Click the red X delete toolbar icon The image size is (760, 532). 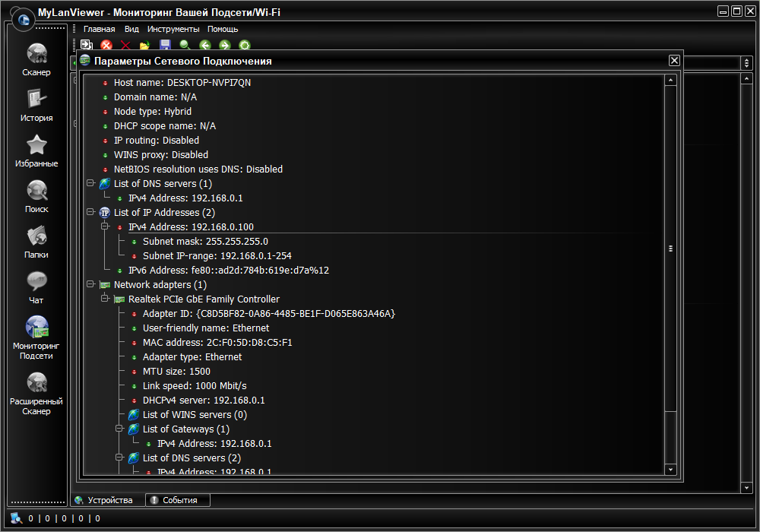[x=125, y=45]
